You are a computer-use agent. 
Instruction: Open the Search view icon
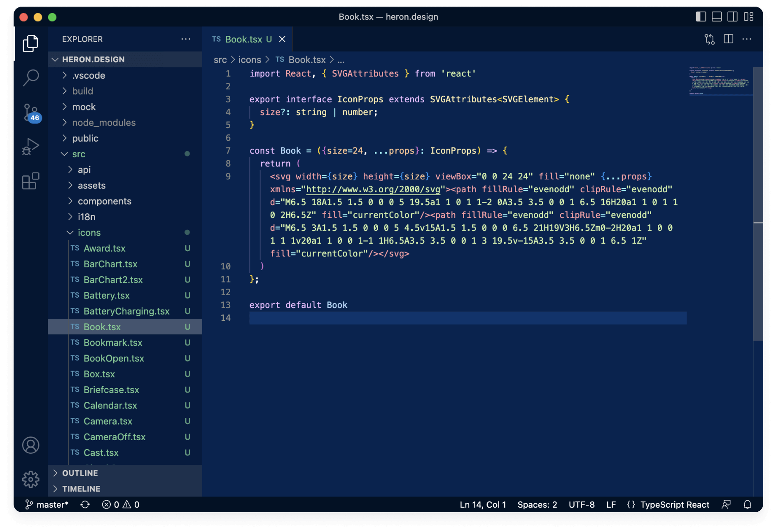tap(30, 77)
